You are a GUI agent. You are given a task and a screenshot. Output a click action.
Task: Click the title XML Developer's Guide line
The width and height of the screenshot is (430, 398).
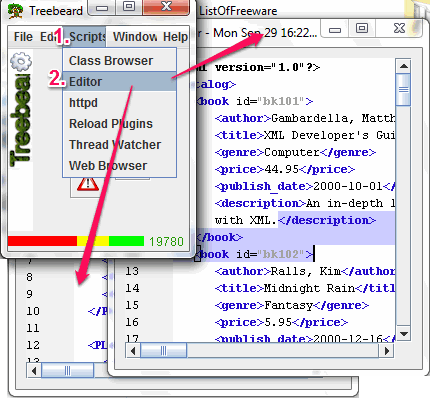(x=305, y=135)
